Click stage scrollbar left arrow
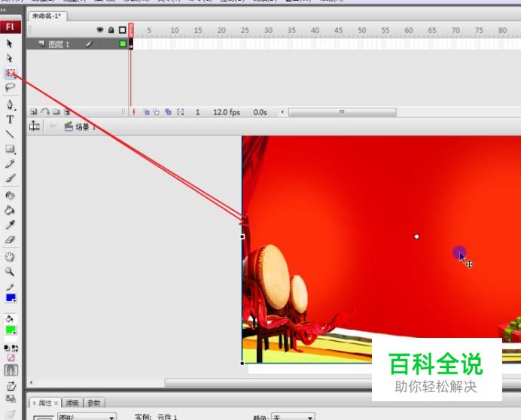This screenshot has width=521, height=420. tap(32, 382)
